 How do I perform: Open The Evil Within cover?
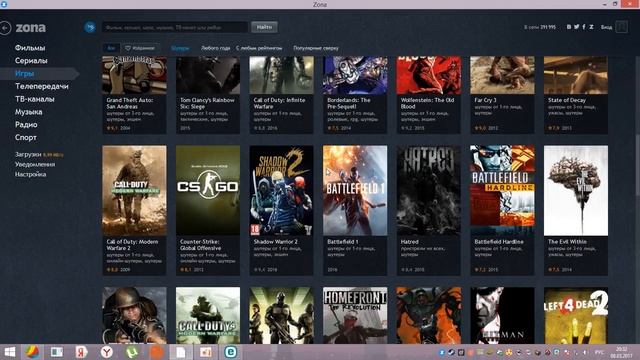click(576, 191)
